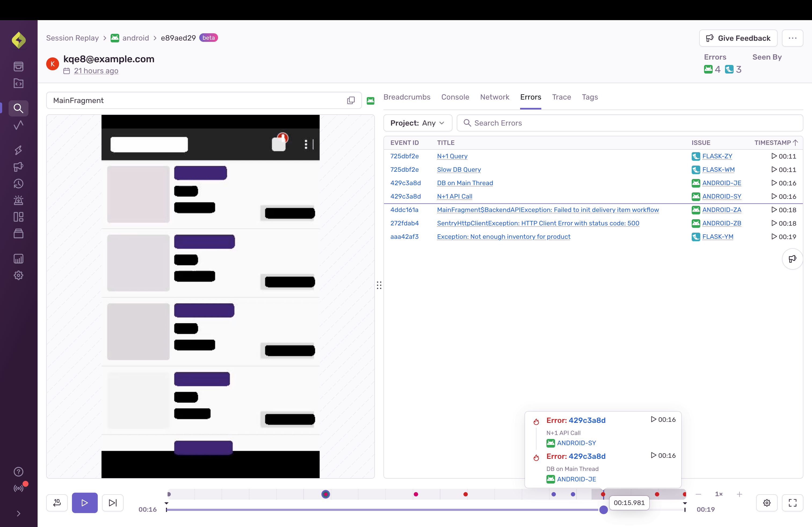Open Settings in the left sidebar
This screenshot has height=527, width=812.
click(x=19, y=275)
